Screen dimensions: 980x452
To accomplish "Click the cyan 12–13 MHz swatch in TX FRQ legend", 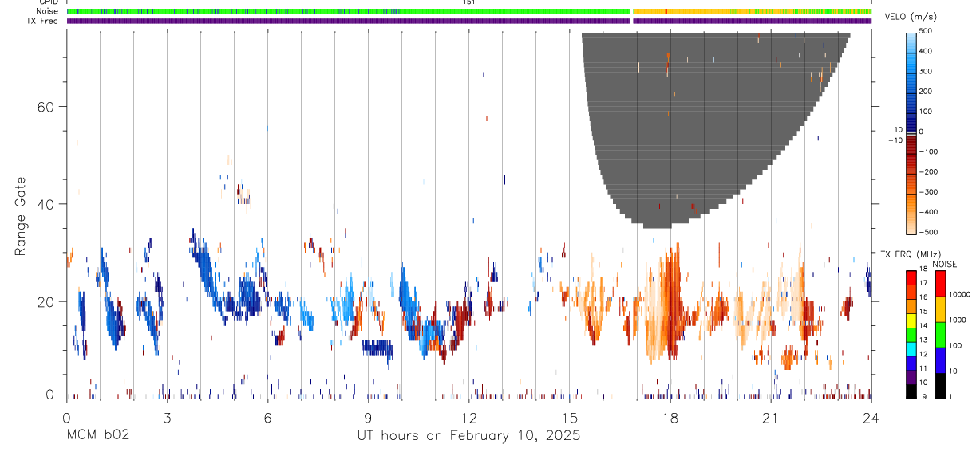I will tap(911, 349).
